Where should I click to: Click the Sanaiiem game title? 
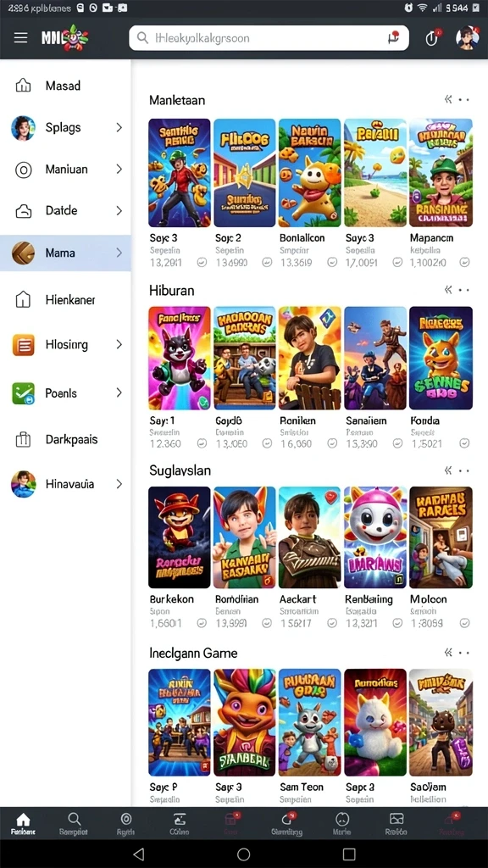pyautogui.click(x=367, y=420)
